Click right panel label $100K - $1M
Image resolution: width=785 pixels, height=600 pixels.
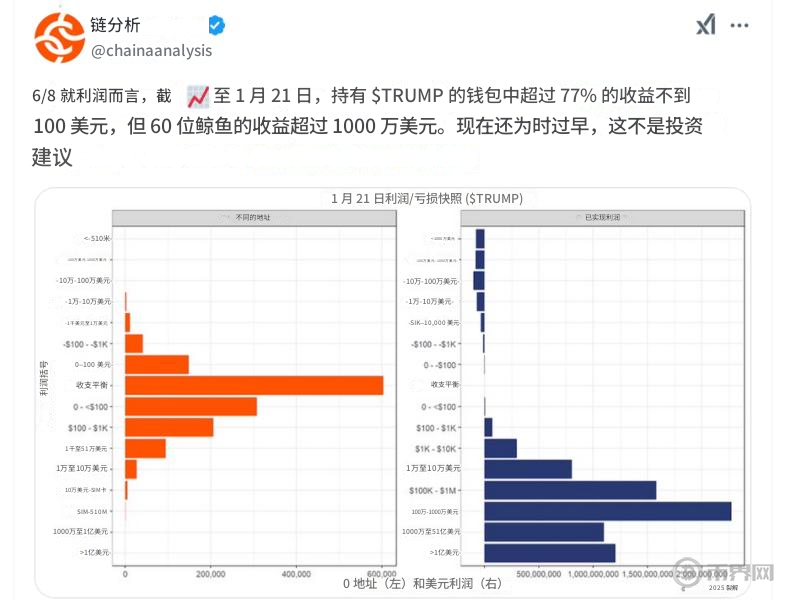click(433, 490)
